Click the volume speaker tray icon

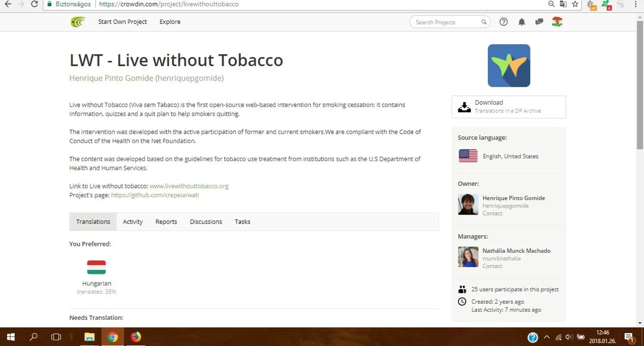569,337
